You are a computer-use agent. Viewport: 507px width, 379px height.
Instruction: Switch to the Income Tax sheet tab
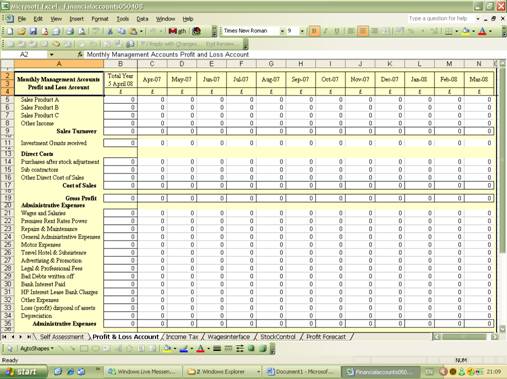click(x=182, y=337)
